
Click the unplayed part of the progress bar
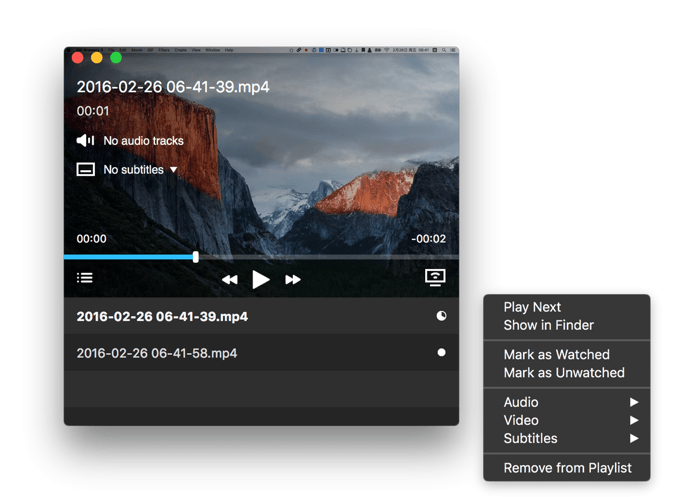coord(329,257)
